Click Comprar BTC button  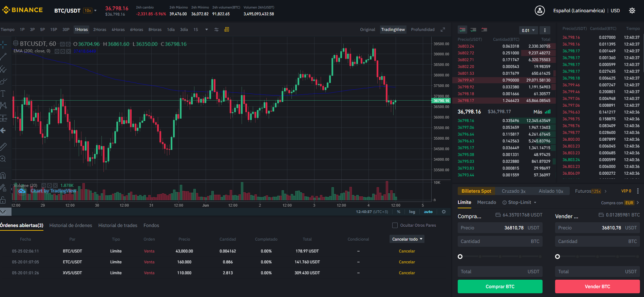[x=500, y=286]
